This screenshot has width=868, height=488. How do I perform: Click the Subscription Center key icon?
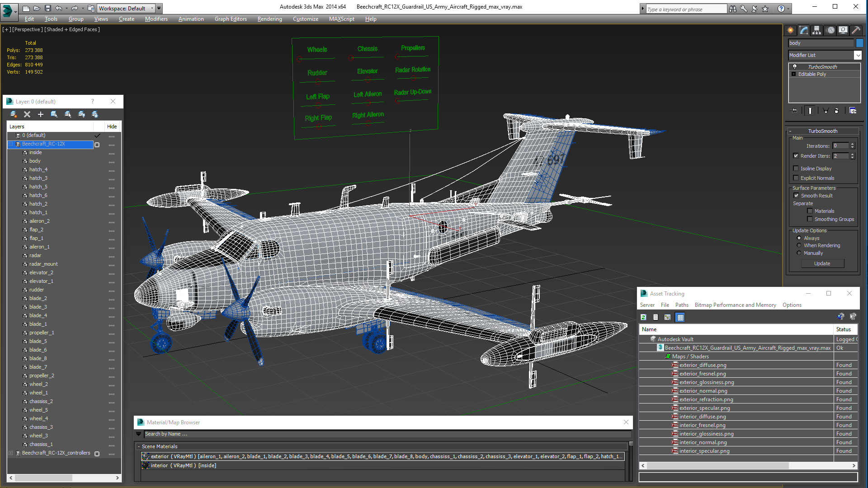744,9
